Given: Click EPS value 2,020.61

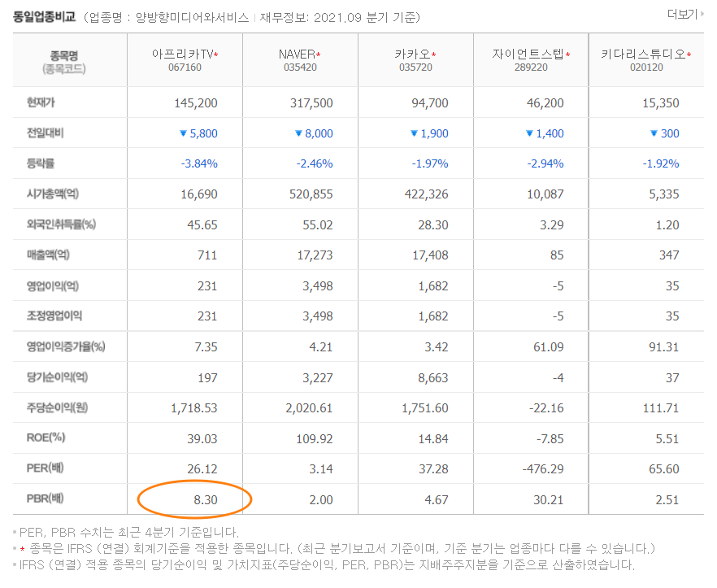Looking at the screenshot, I should click(309, 408).
